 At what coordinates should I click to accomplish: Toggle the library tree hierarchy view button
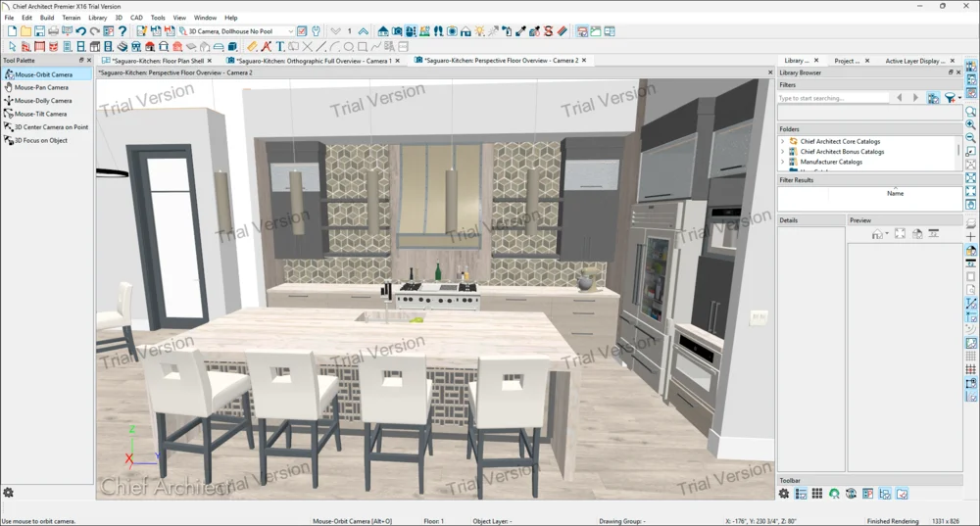pos(884,494)
